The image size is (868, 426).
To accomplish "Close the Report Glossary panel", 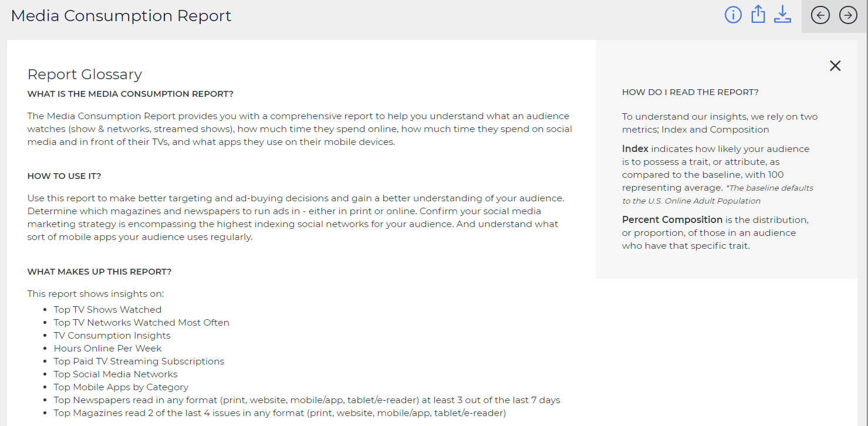I will [x=835, y=66].
